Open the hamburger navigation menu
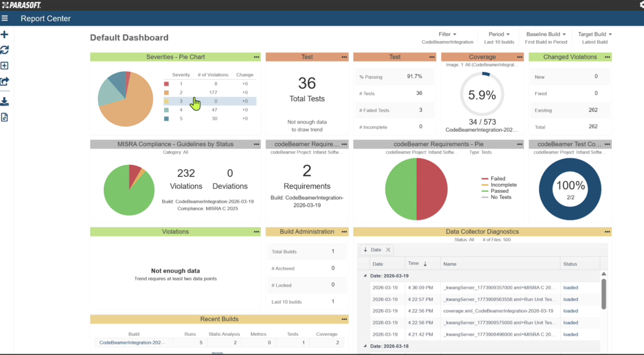Image resolution: width=644 pixels, height=355 pixels. point(5,18)
